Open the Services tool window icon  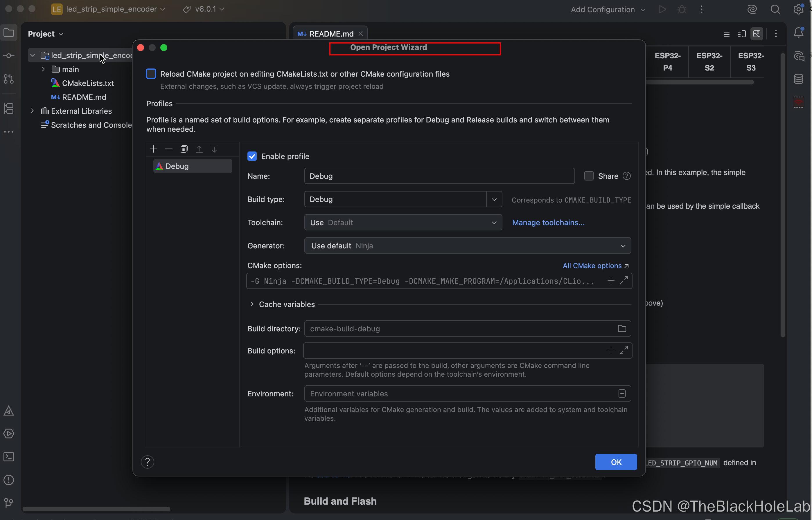point(9,434)
